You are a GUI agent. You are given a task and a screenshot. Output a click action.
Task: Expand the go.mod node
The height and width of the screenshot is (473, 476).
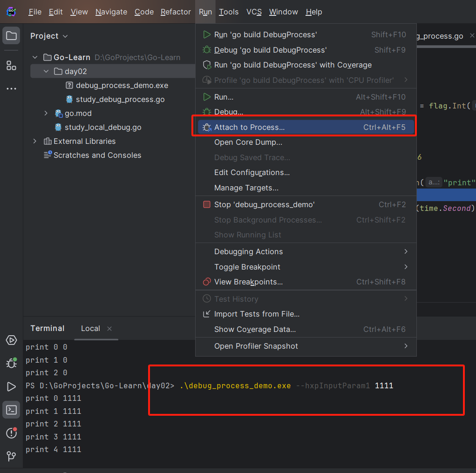[x=45, y=113]
